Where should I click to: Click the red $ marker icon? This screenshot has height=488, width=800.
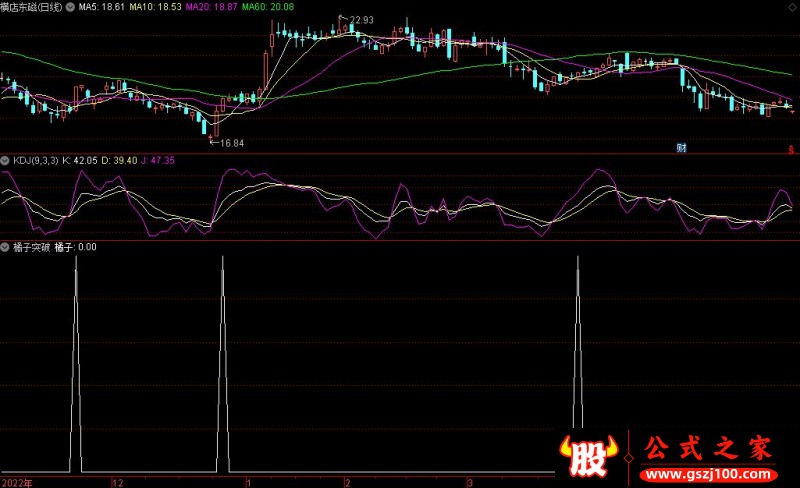[x=790, y=149]
